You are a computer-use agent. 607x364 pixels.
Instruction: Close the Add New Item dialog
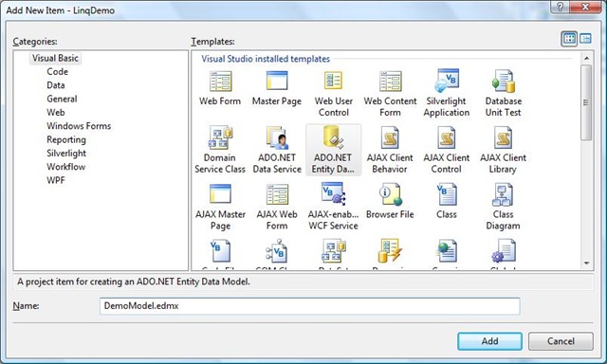585,7
